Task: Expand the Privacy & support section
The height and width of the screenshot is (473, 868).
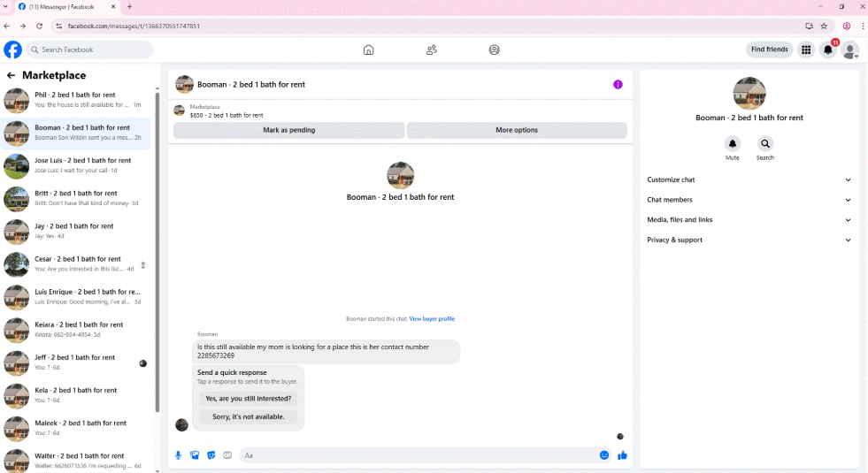Action: pyautogui.click(x=749, y=240)
